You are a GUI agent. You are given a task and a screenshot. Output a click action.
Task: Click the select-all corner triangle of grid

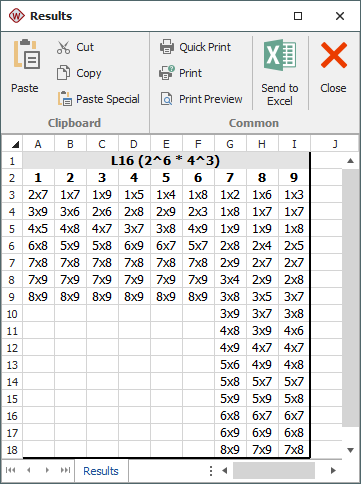click(12, 144)
